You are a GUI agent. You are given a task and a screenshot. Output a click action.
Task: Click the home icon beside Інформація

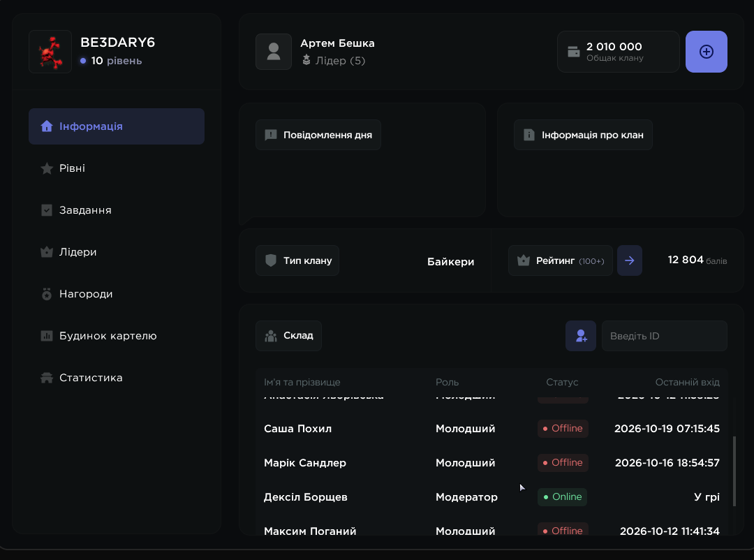pyautogui.click(x=47, y=126)
